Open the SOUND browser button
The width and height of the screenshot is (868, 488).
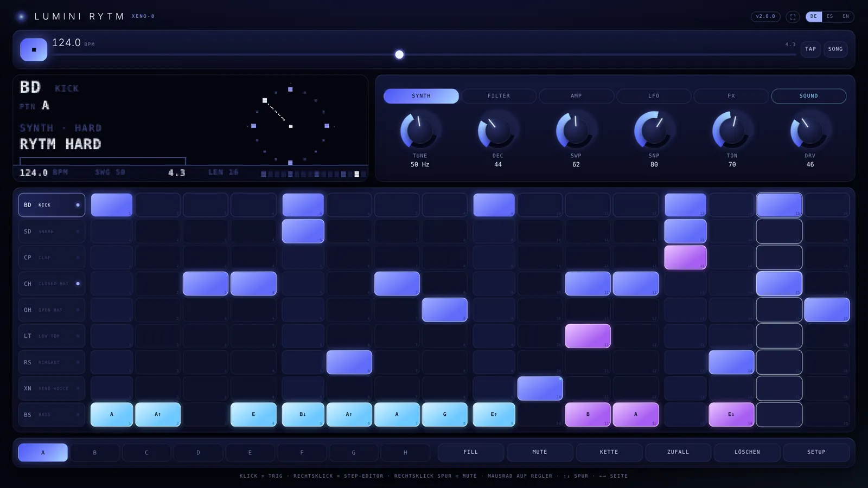(808, 96)
